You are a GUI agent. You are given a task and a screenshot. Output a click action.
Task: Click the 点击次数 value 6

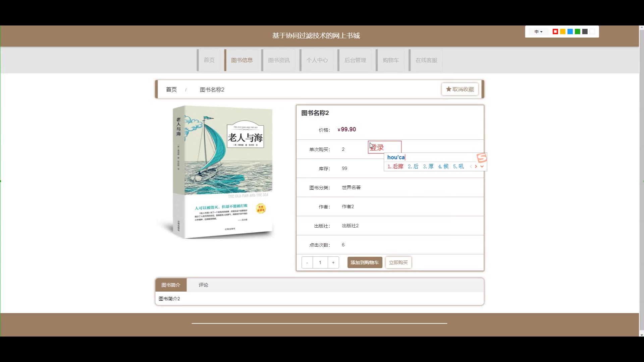(343, 245)
